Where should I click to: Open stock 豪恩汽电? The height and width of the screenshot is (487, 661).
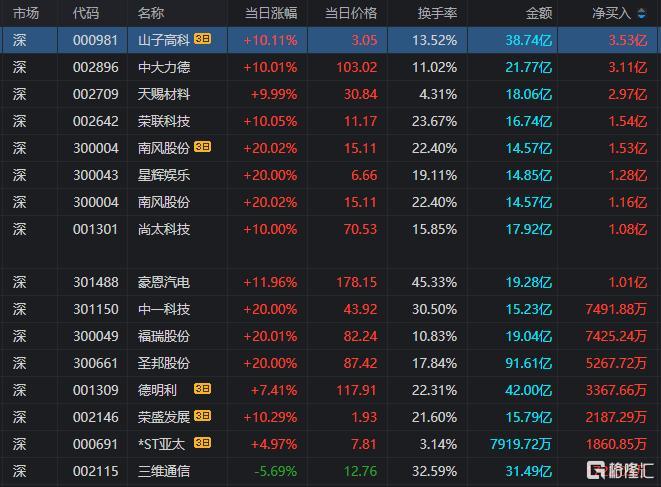pyautogui.click(x=164, y=282)
